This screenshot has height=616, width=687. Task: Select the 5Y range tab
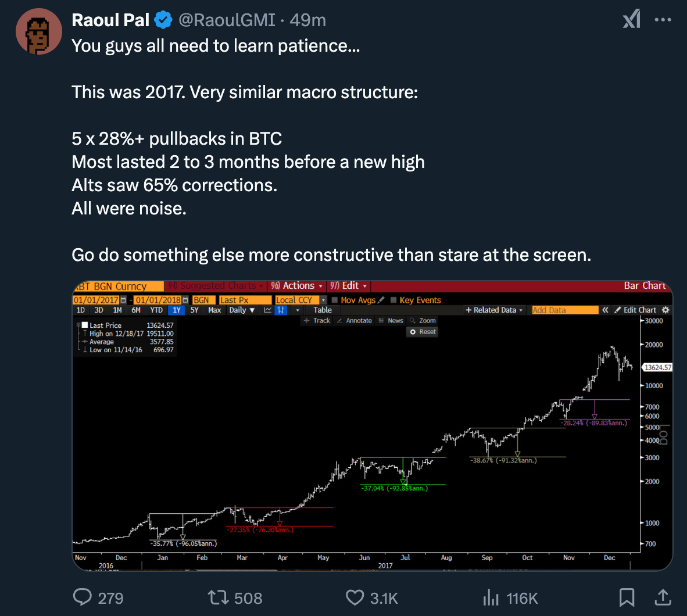point(194,310)
